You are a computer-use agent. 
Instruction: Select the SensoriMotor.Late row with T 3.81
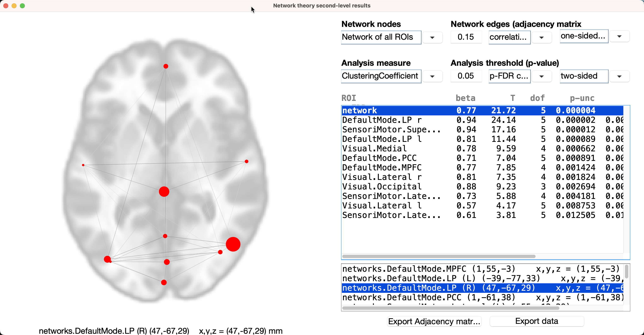(483, 215)
